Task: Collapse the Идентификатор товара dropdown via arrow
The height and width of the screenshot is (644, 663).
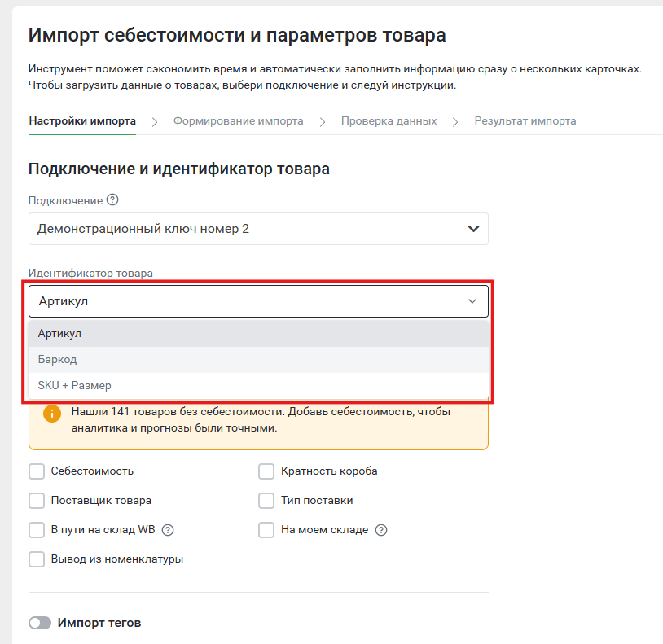Action: click(x=472, y=301)
